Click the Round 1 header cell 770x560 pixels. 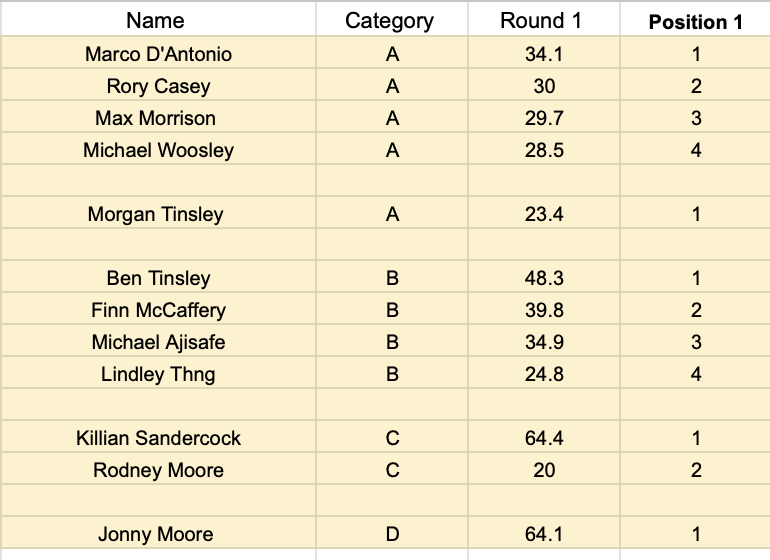[x=544, y=20]
